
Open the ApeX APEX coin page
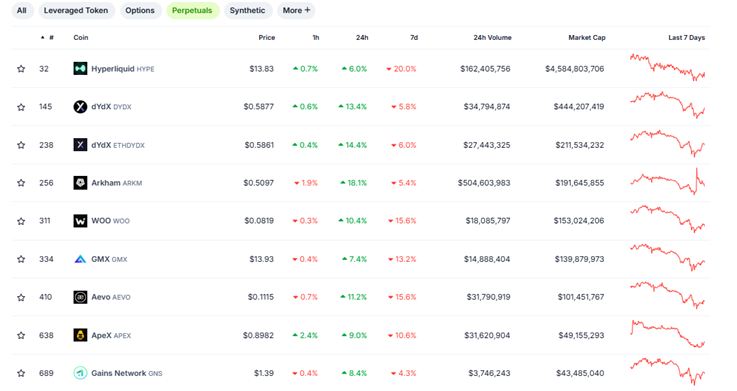[111, 335]
